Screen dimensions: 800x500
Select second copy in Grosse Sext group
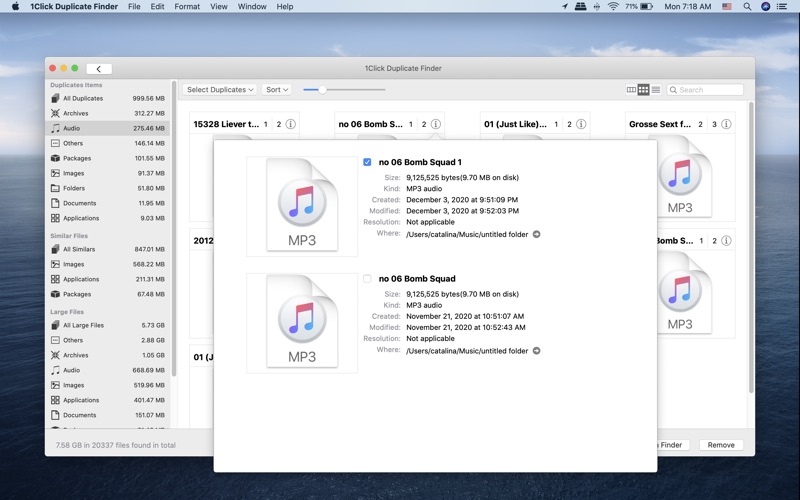[714, 124]
